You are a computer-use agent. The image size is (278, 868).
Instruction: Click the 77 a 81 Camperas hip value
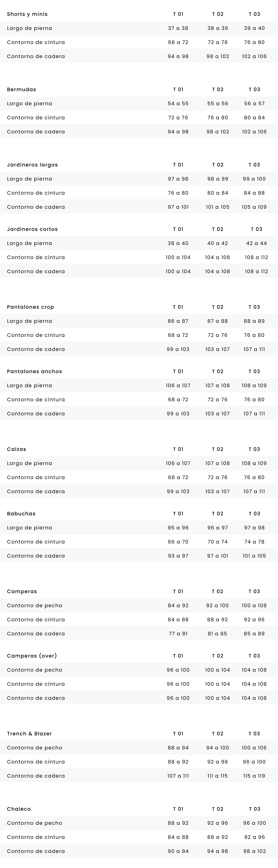pyautogui.click(x=178, y=634)
